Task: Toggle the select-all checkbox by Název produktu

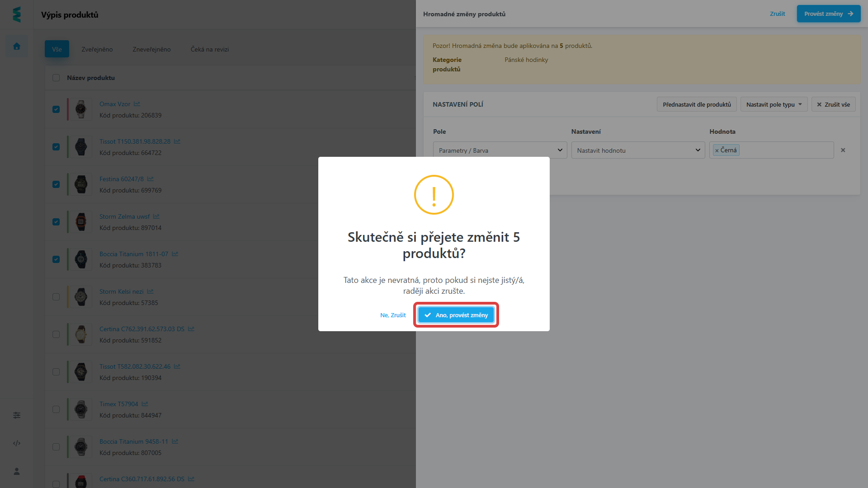Action: tap(56, 78)
